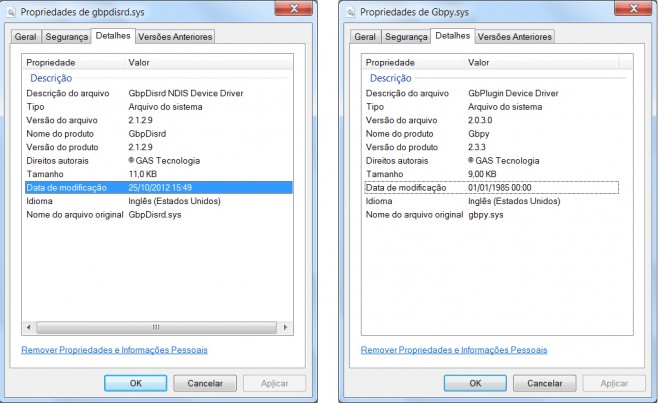Open the Geral tab in gbpdisrd.sys properties
Image resolution: width=658 pixels, height=403 pixels.
[x=25, y=37]
